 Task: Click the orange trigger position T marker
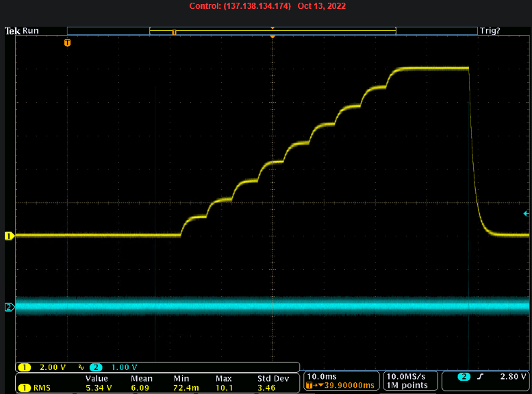click(67, 42)
